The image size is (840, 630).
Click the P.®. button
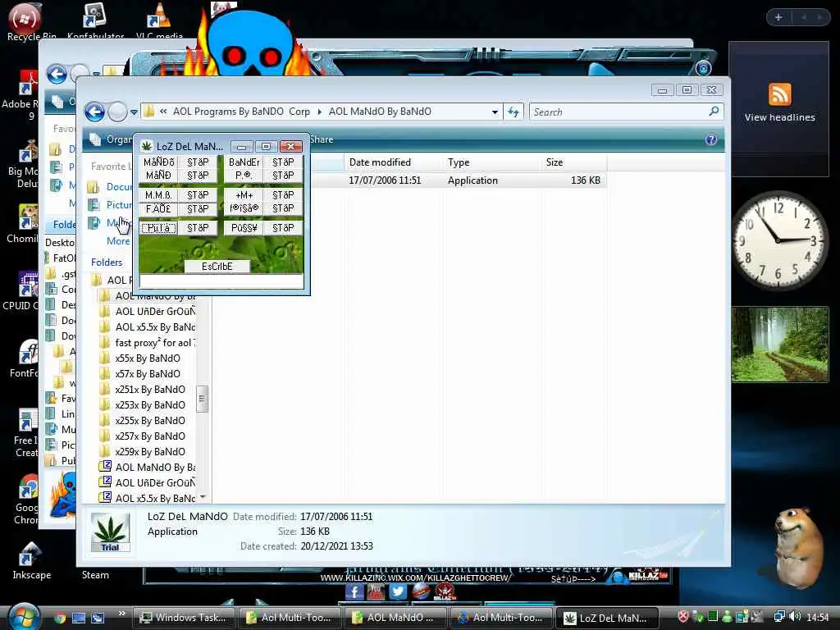(244, 176)
